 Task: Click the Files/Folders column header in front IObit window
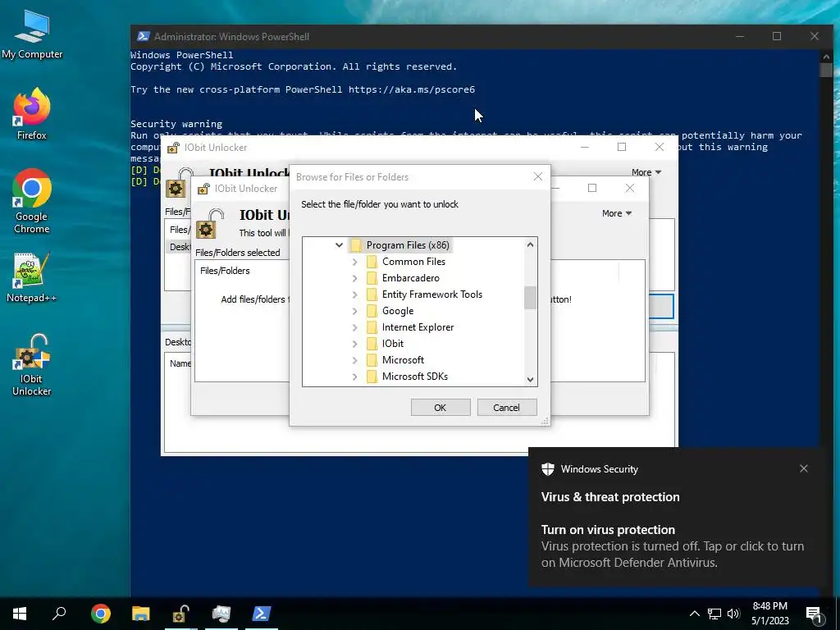pos(225,271)
